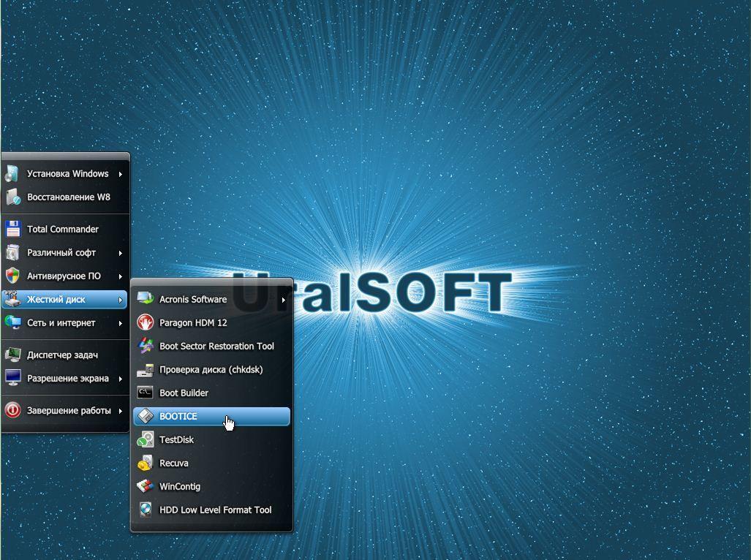Launch Проверка диска (chkdsk)

(x=211, y=369)
